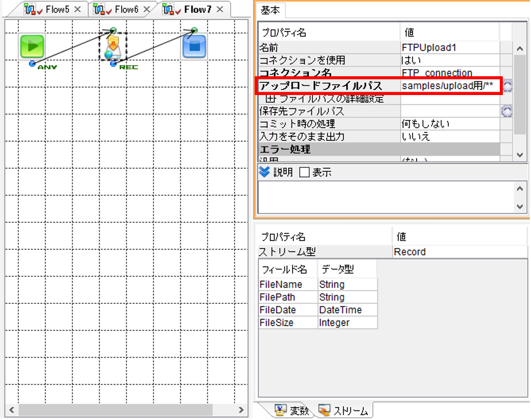Click the REC output connector of FTPUpload

click(x=113, y=63)
